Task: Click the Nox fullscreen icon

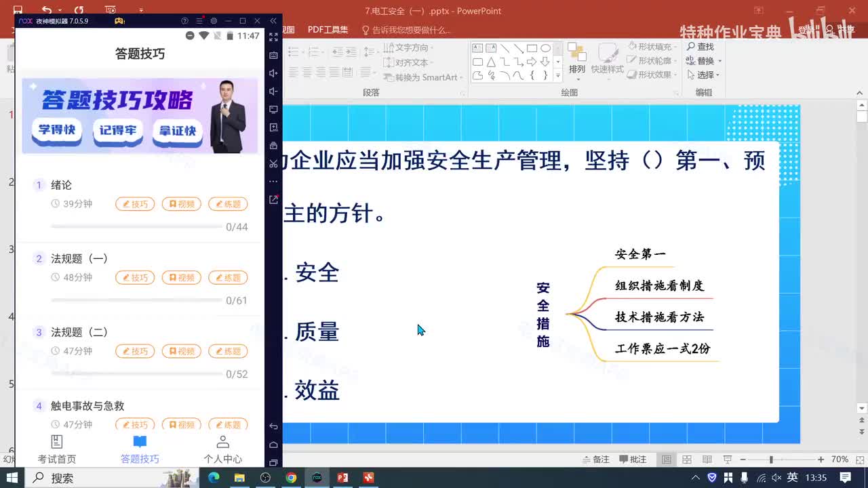Action: tap(273, 37)
